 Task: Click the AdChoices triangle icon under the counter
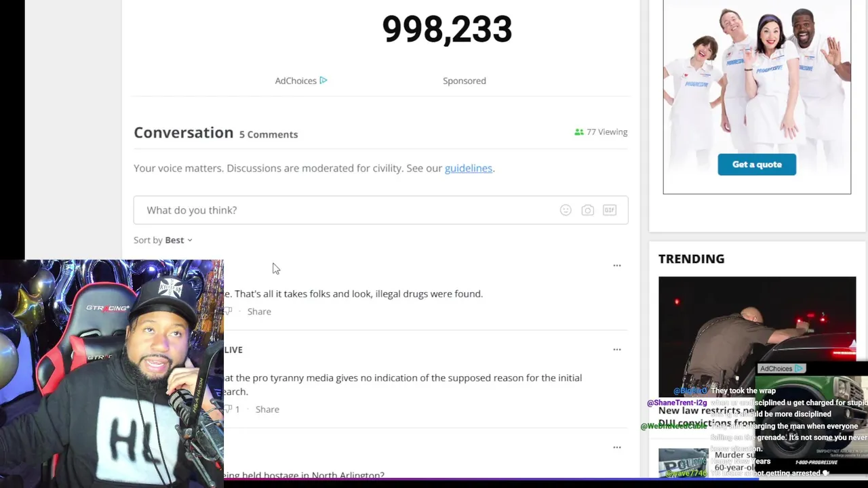(323, 80)
